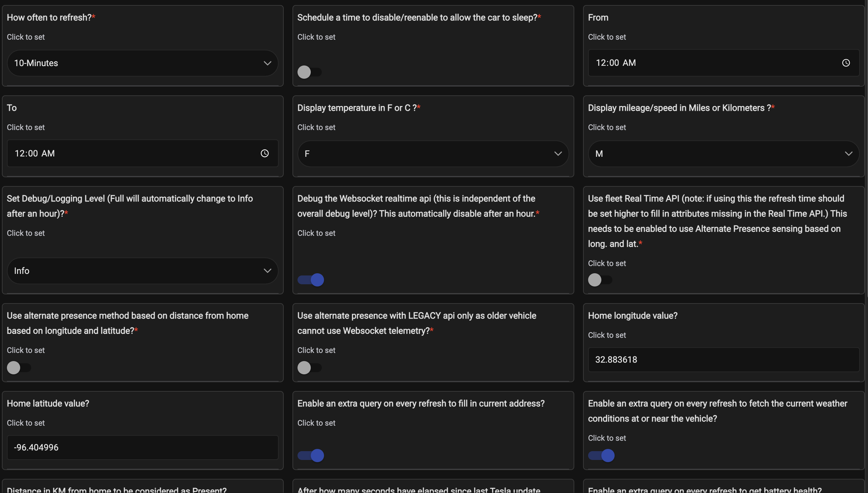Expand the temperature unit dropdown showing F

point(433,154)
